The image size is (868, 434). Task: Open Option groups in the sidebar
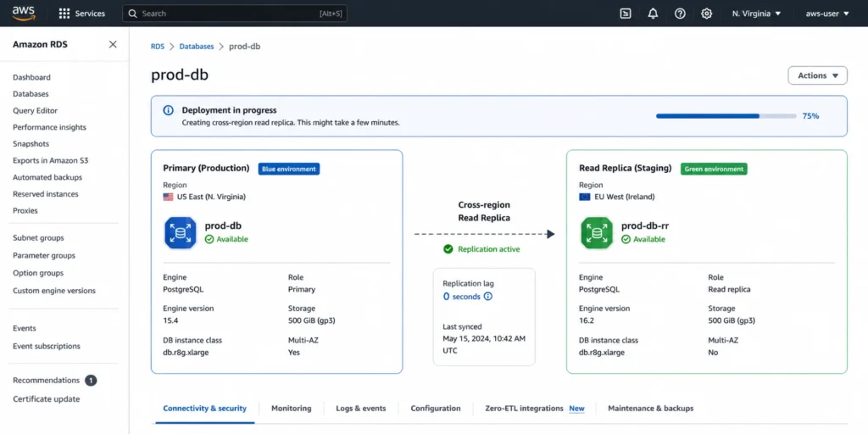pos(38,273)
